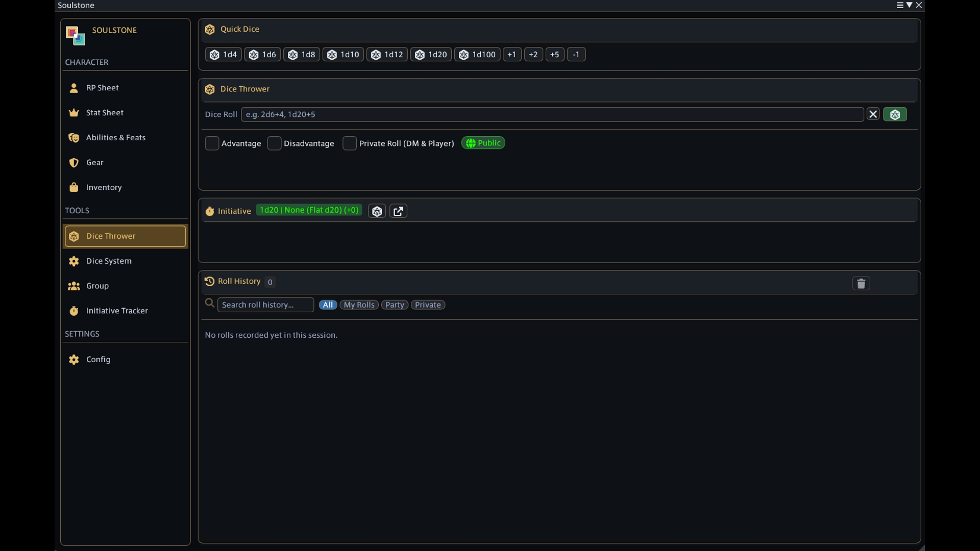
Task: Open Initiative Tracker in sidebar
Action: pyautogui.click(x=125, y=311)
